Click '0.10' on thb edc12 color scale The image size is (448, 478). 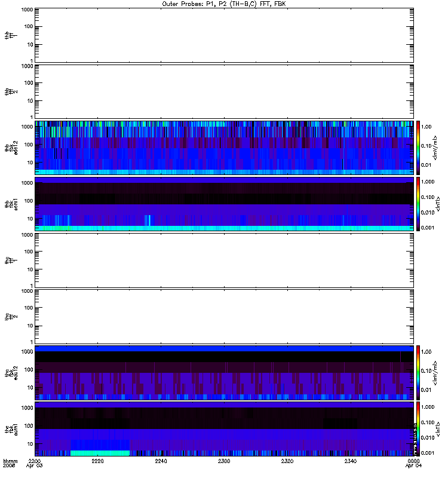point(426,146)
